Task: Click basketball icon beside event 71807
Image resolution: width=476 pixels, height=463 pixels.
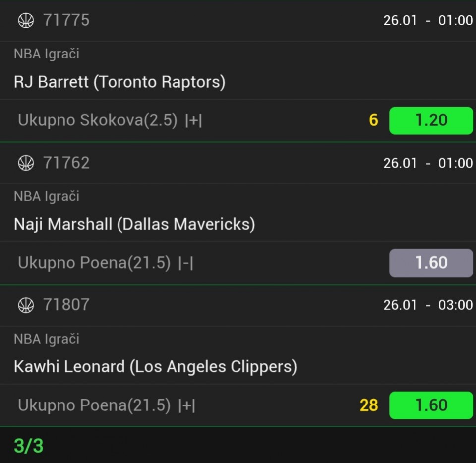Action: (x=26, y=305)
